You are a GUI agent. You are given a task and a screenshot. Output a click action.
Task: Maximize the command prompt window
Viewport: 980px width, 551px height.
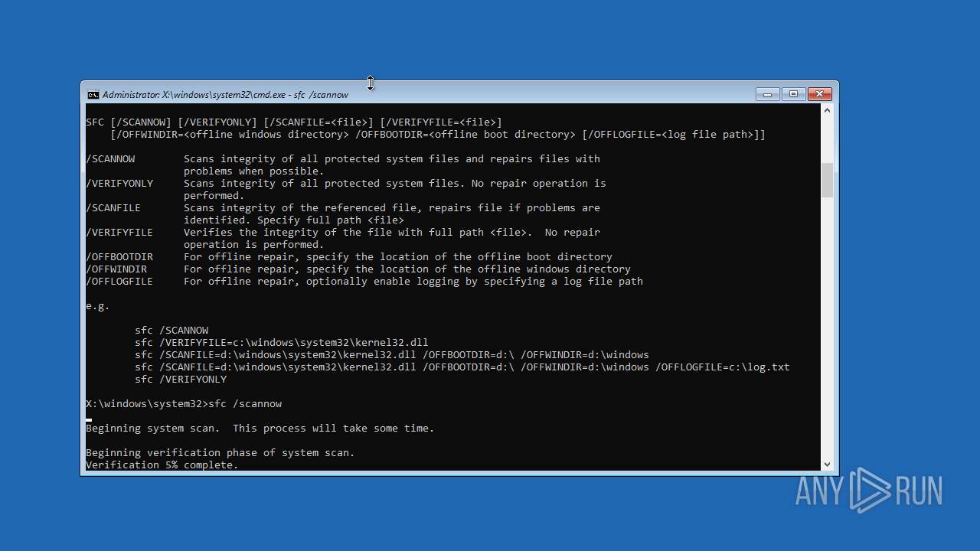pos(793,94)
